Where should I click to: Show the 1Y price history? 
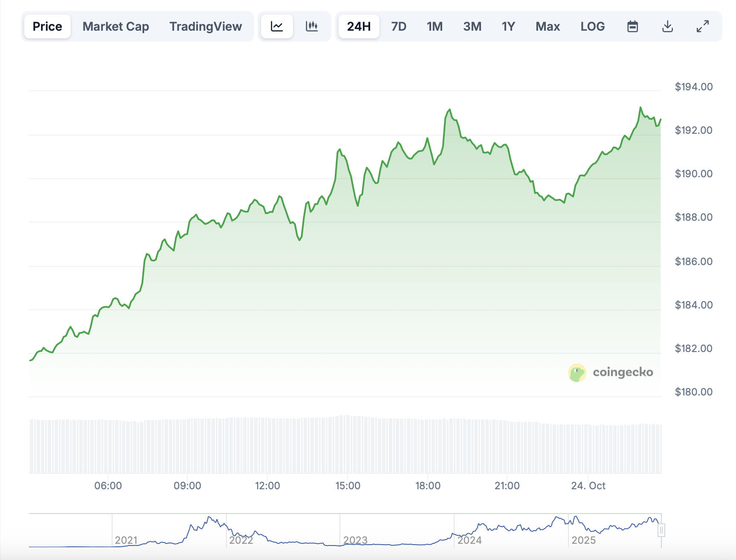(508, 26)
